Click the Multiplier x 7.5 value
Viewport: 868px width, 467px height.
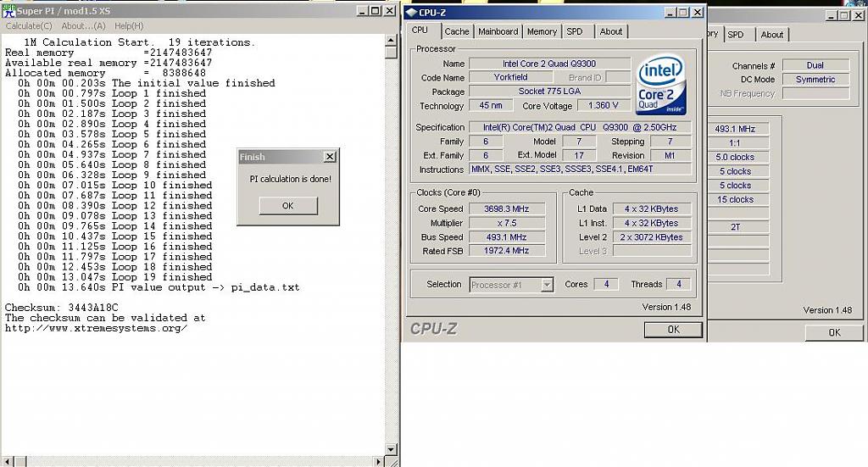[x=507, y=223]
